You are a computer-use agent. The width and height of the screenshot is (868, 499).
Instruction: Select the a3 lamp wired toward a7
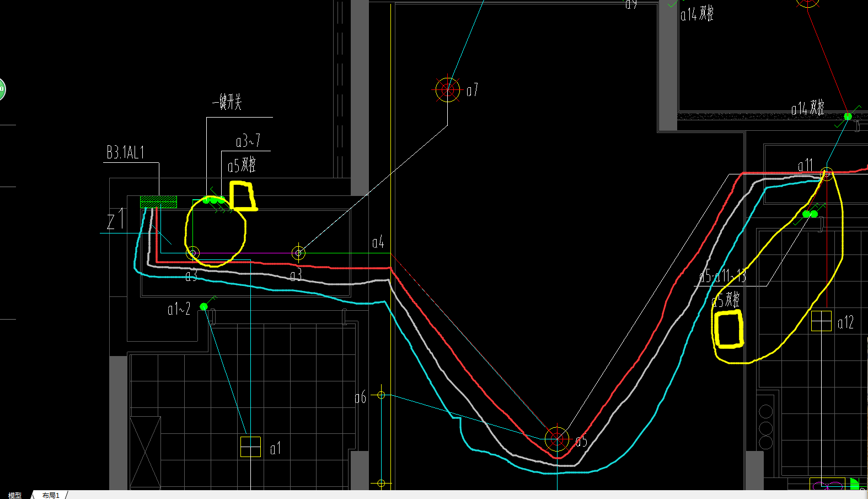298,253
